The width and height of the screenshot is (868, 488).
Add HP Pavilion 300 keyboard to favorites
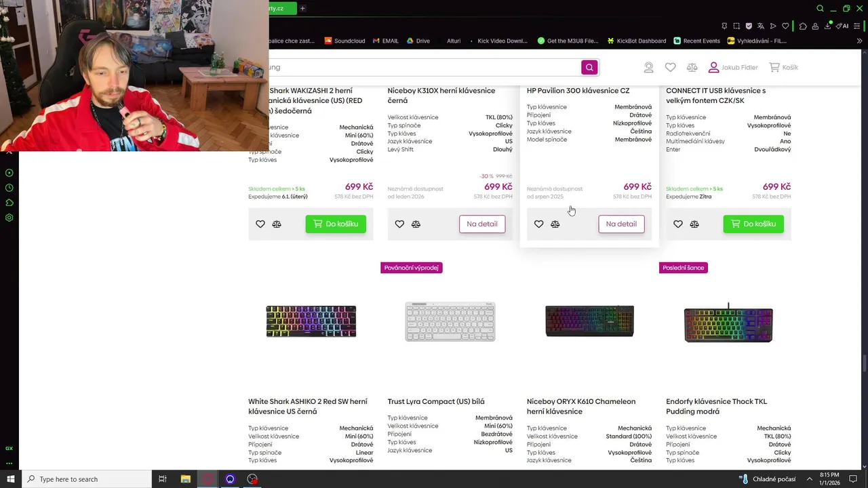(x=538, y=224)
